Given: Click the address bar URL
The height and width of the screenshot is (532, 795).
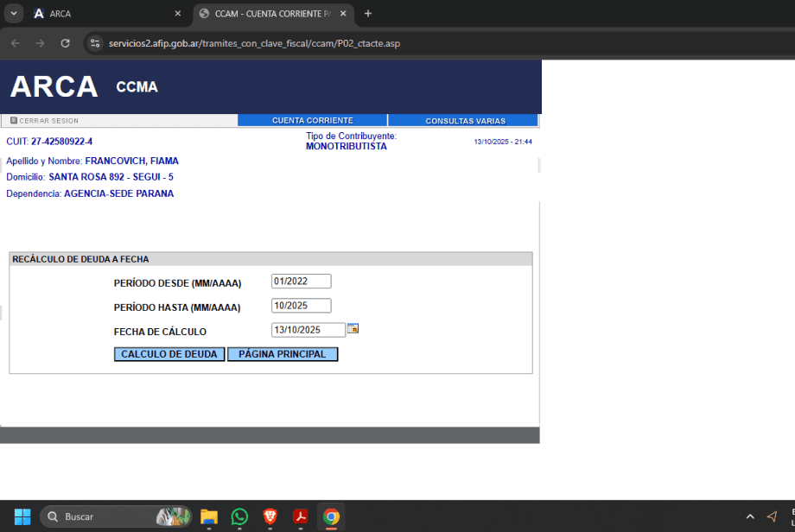Looking at the screenshot, I should 255,43.
